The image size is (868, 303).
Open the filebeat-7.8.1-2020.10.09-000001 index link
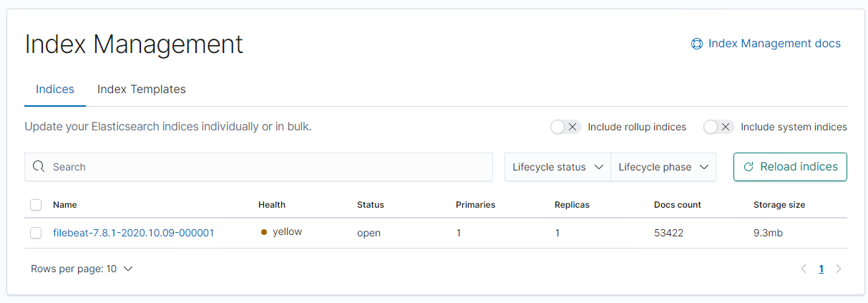click(x=133, y=233)
